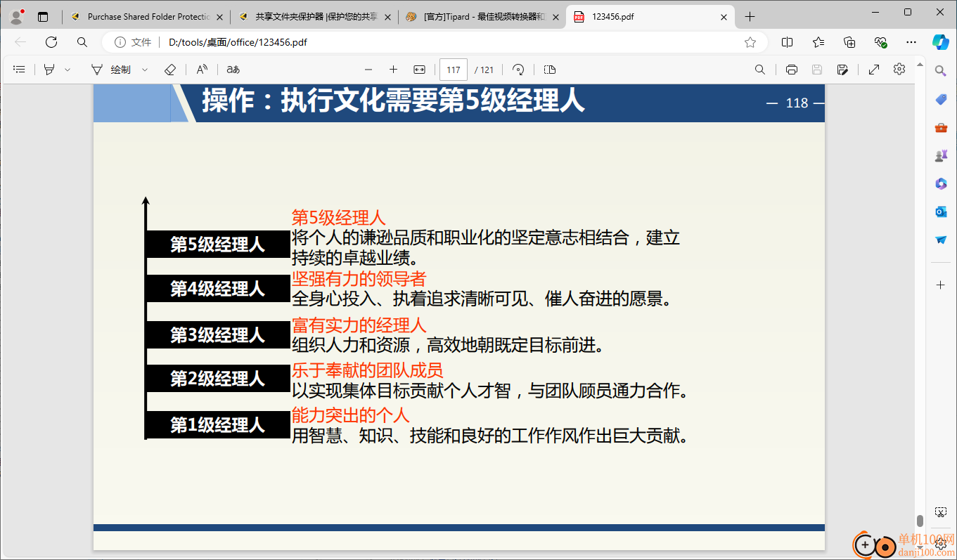Open browser Collections
Screen dimensions: 957x560
849,42
